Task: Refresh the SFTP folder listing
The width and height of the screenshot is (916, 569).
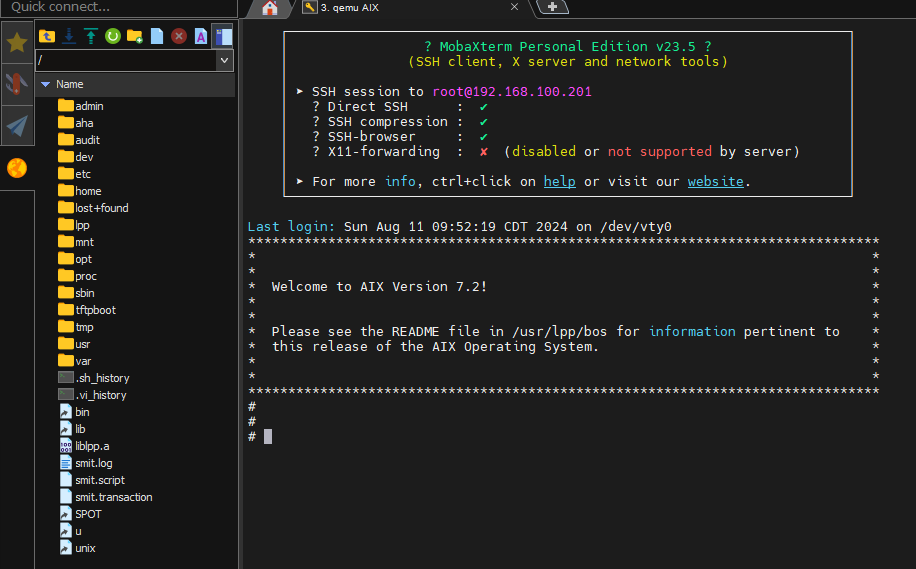Action: (x=113, y=36)
